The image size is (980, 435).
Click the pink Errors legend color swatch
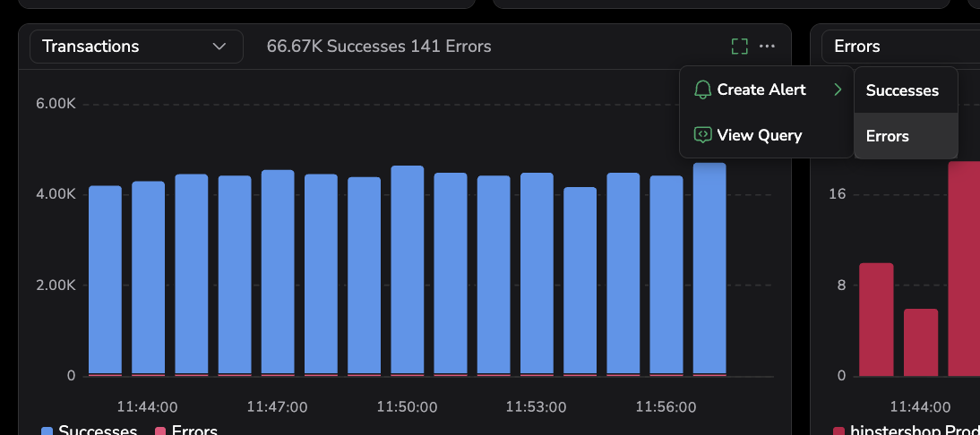click(160, 432)
